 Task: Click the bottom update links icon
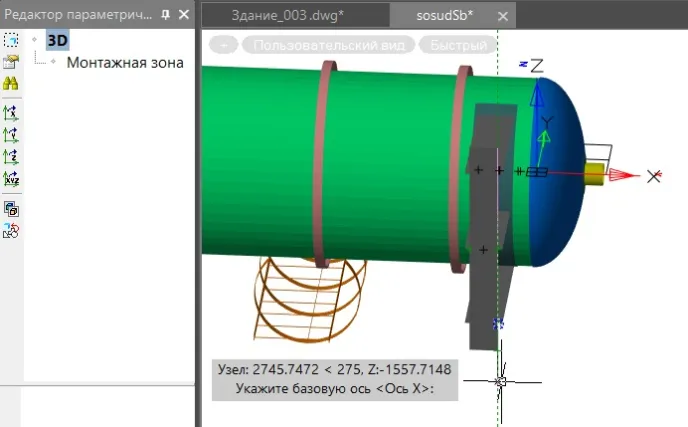point(11,231)
